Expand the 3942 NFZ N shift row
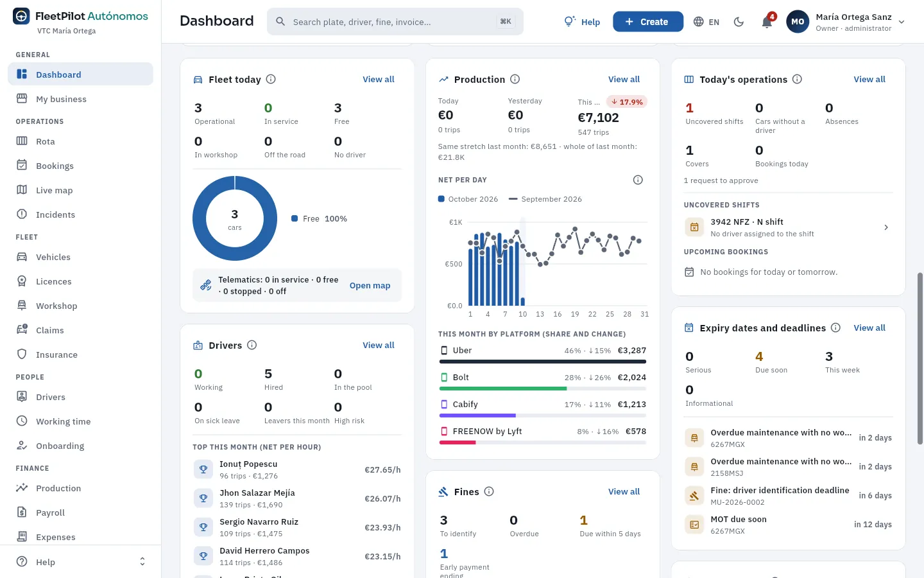This screenshot has height=578, width=924. click(x=789, y=227)
